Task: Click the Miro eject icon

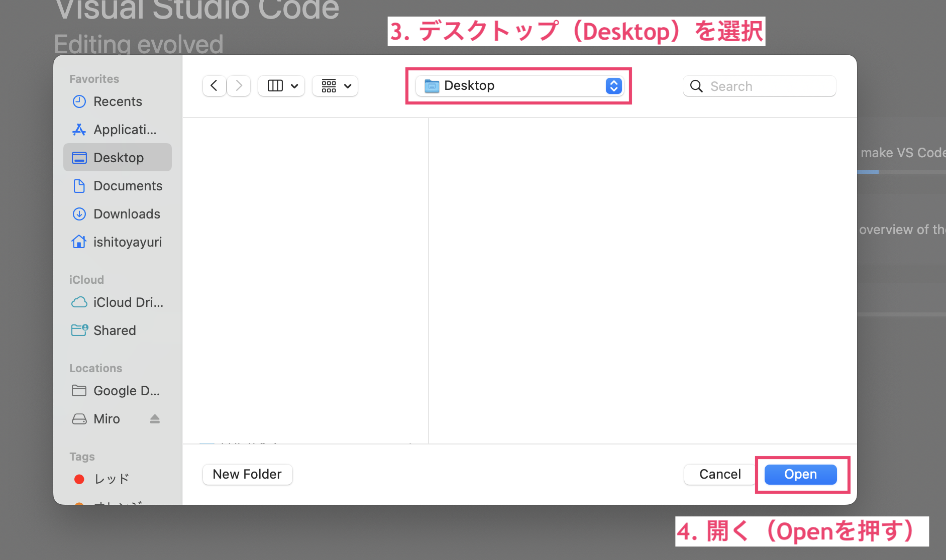Action: pyautogui.click(x=155, y=419)
